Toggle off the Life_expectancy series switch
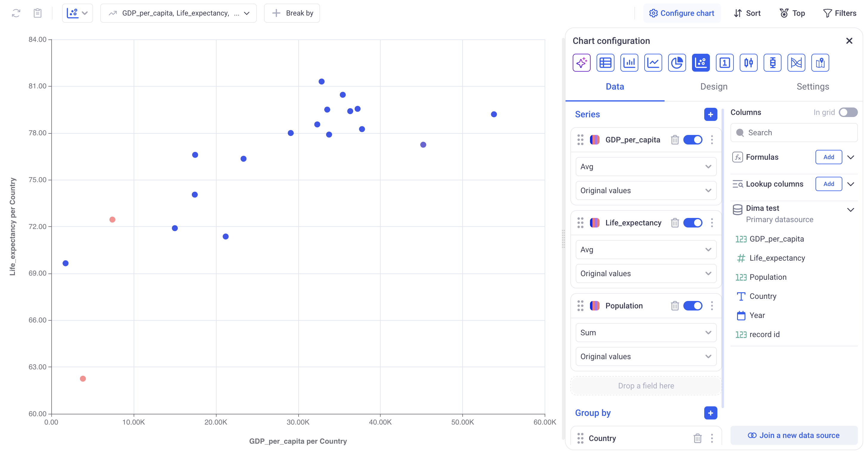This screenshot has width=868, height=455. (692, 223)
